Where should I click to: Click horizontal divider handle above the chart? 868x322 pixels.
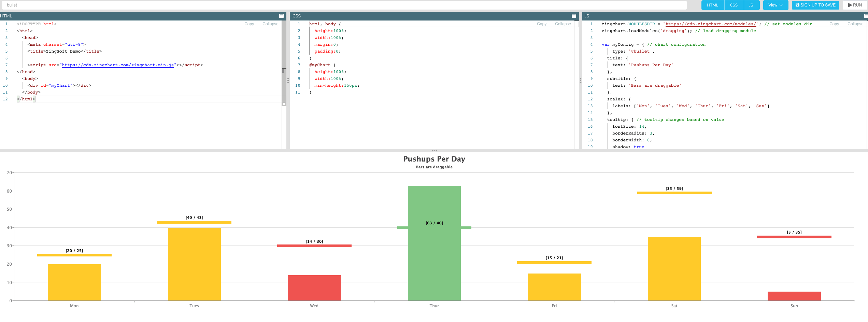(434, 151)
